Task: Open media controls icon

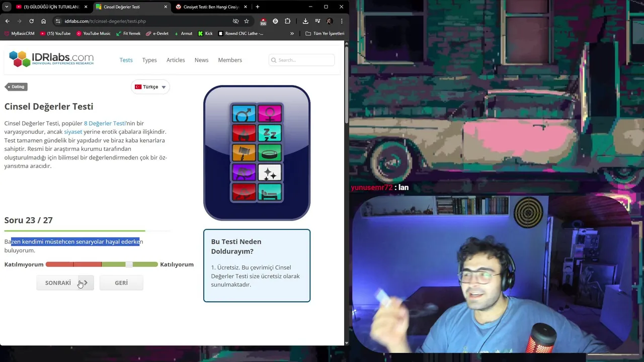Action: coord(317,21)
